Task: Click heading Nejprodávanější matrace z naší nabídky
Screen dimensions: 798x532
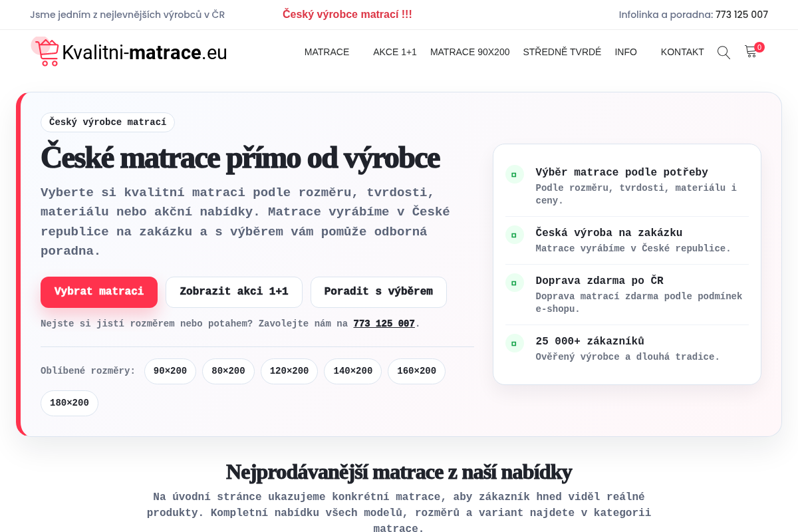Action: [x=399, y=471]
